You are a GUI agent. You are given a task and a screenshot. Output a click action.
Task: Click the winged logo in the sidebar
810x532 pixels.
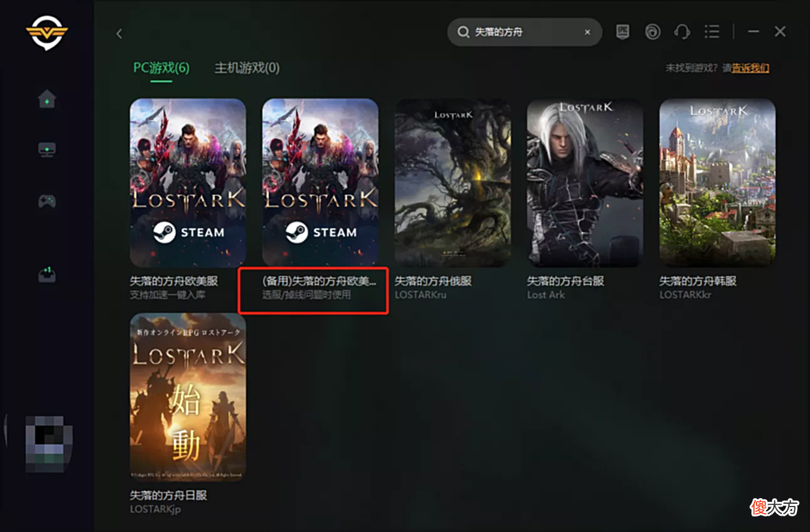tap(47, 32)
